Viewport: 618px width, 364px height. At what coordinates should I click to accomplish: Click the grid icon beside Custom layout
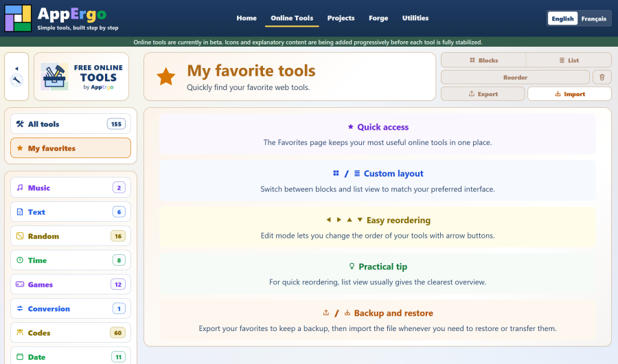(336, 173)
